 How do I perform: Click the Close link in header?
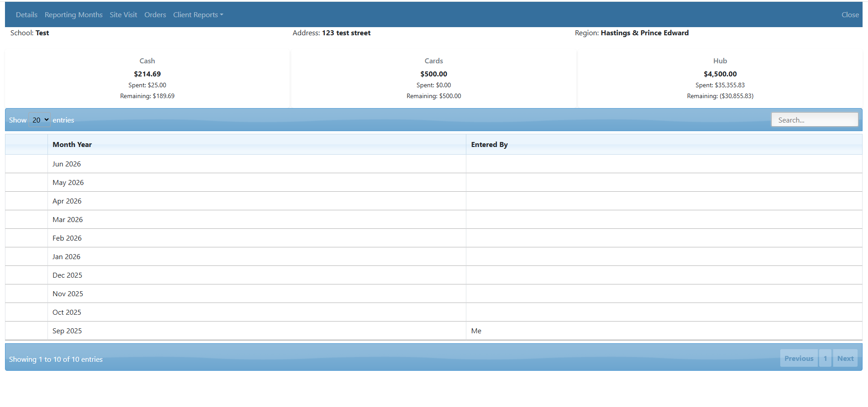(850, 15)
